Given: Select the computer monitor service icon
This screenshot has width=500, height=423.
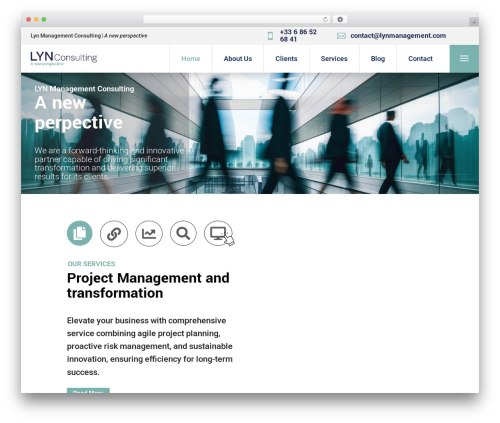Looking at the screenshot, I should 218,233.
